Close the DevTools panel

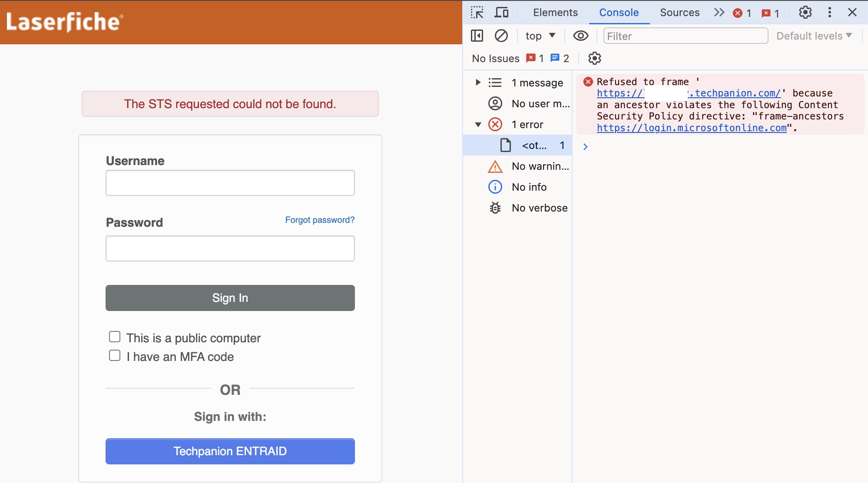click(x=852, y=12)
